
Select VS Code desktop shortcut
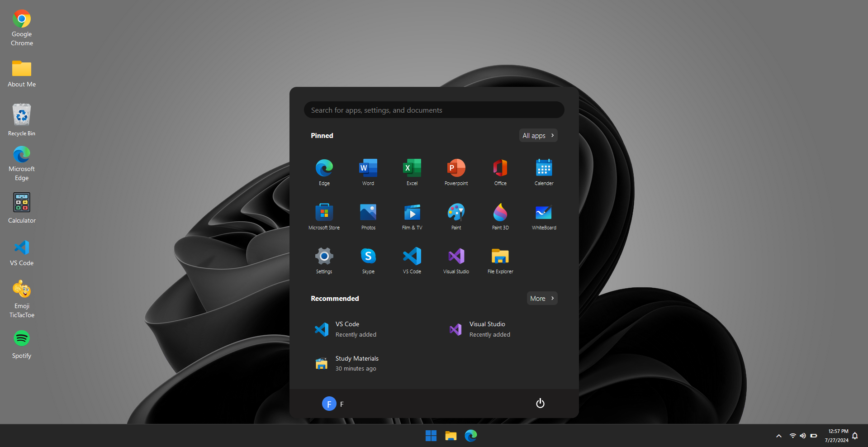pos(22,252)
